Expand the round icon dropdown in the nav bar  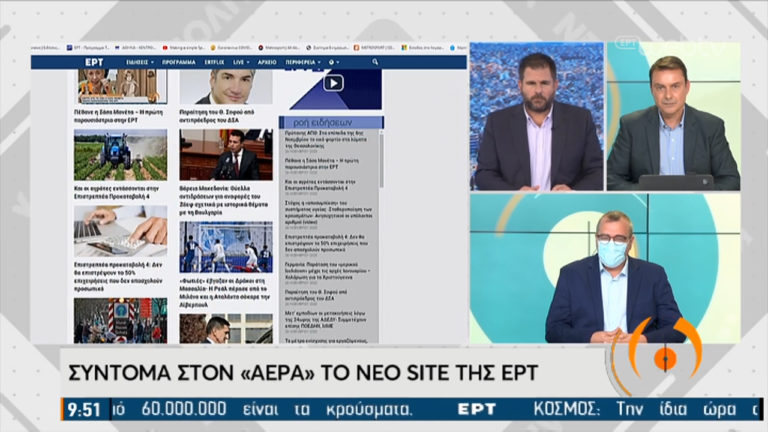point(334,62)
